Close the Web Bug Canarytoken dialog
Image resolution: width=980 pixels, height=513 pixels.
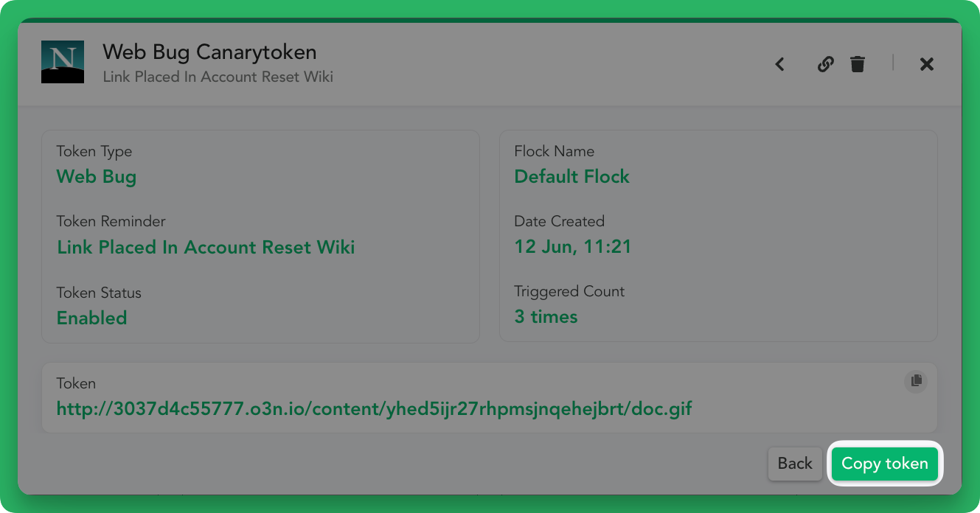(x=927, y=64)
